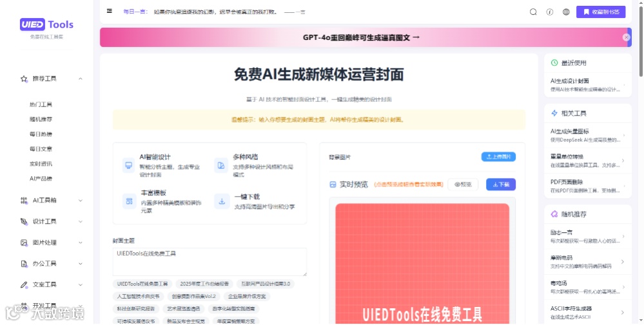644x325 pixels.
Task: Open 摩斯电码 random recommendation
Action: pos(588,262)
